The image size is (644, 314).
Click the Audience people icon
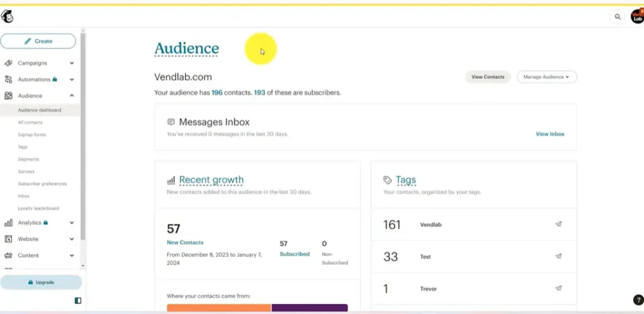click(x=8, y=96)
